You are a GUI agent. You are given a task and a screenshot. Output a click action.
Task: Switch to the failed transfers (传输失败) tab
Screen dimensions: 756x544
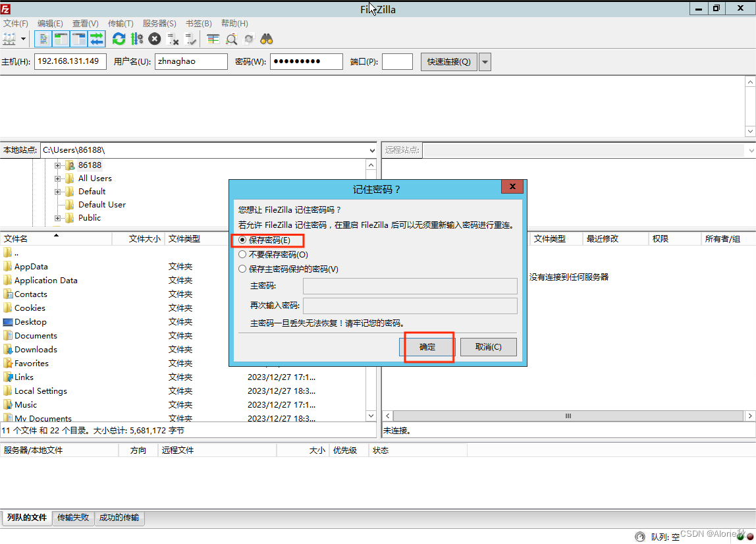pyautogui.click(x=73, y=518)
